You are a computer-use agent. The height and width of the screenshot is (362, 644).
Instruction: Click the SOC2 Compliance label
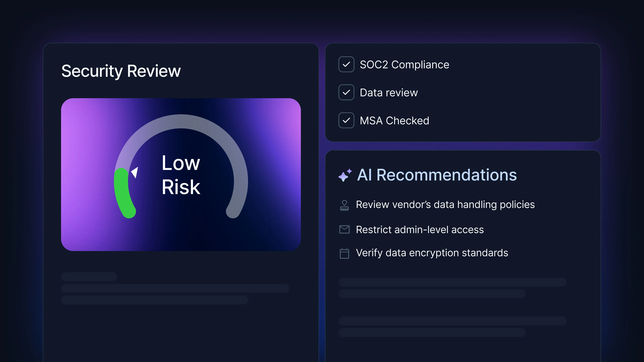pos(404,65)
